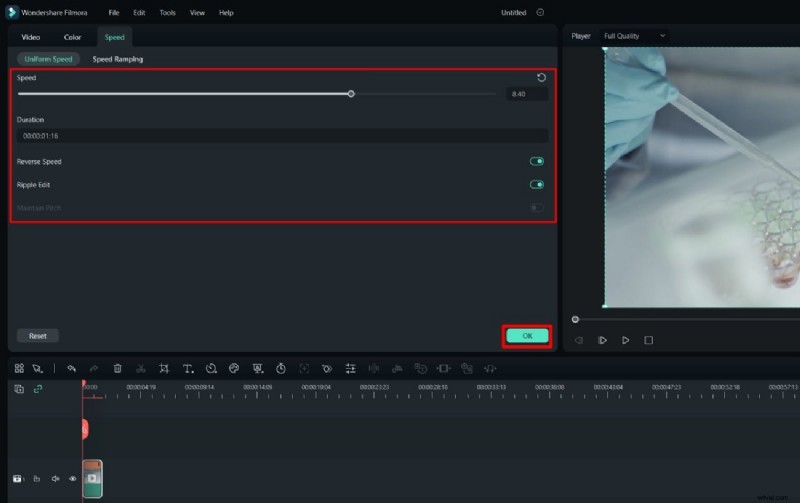Open the Full Quality playback dropdown
Viewport: 800px width, 503px height.
(635, 36)
